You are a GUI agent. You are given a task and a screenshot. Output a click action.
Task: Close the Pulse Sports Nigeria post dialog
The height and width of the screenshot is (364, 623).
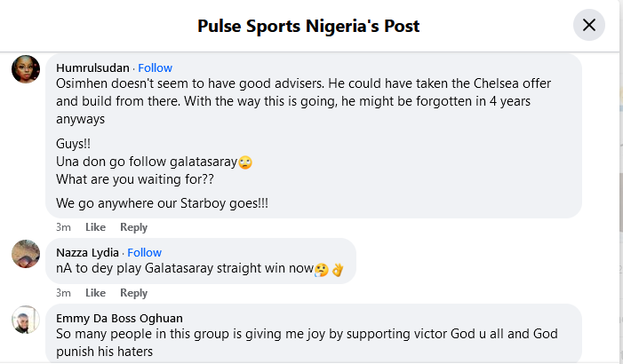click(x=588, y=25)
